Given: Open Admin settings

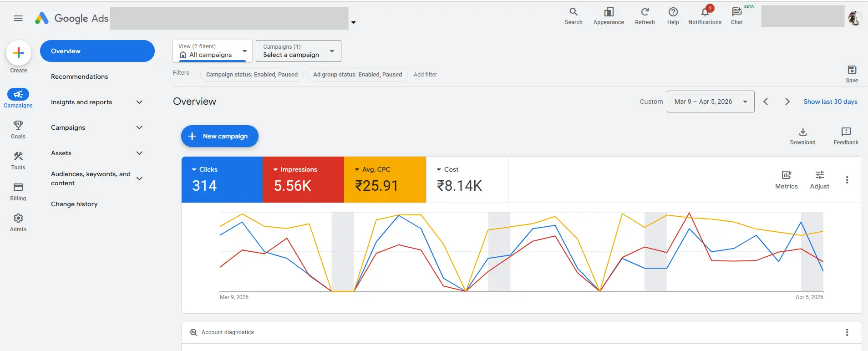Looking at the screenshot, I should [18, 222].
